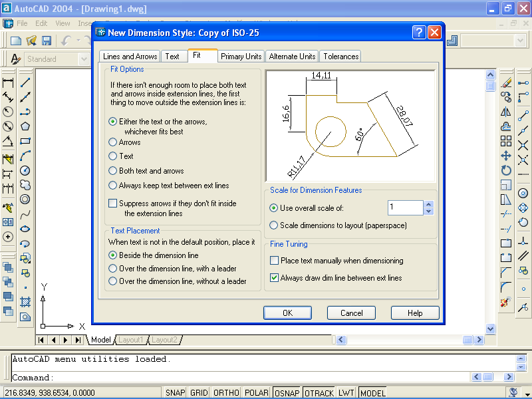Open the Text Style manager icon
The height and width of the screenshot is (399, 532).
(x=15, y=59)
